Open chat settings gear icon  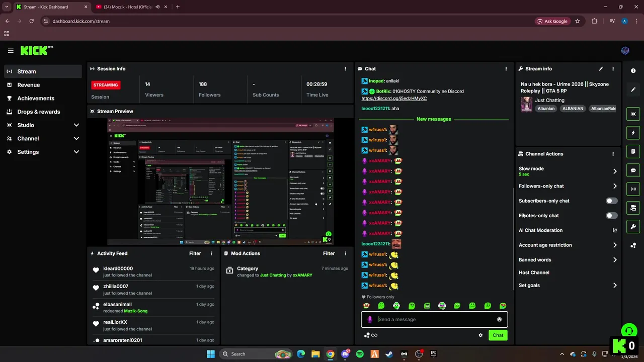click(480, 335)
